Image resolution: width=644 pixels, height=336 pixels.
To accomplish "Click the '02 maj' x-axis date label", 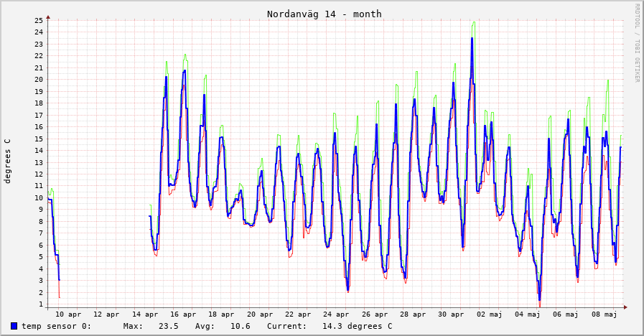I will coord(489,314).
